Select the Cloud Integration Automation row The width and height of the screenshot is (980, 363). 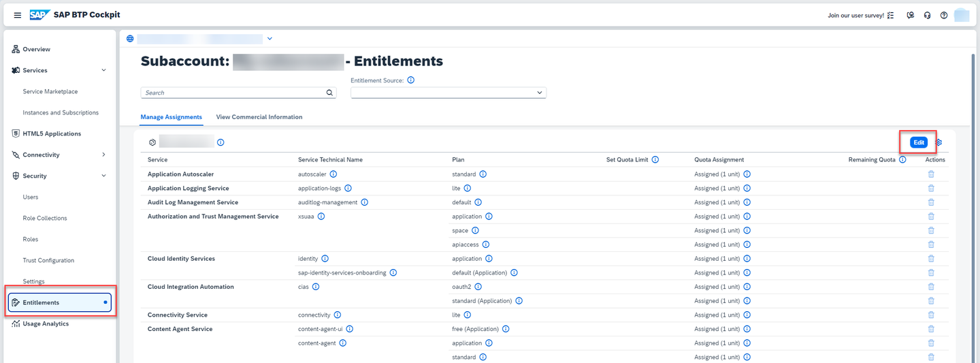[x=191, y=287]
